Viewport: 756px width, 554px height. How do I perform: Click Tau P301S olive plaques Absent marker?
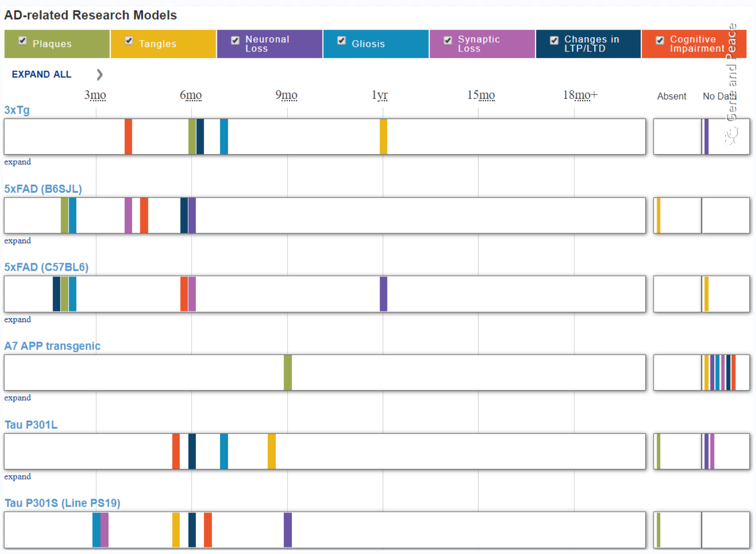(658, 530)
